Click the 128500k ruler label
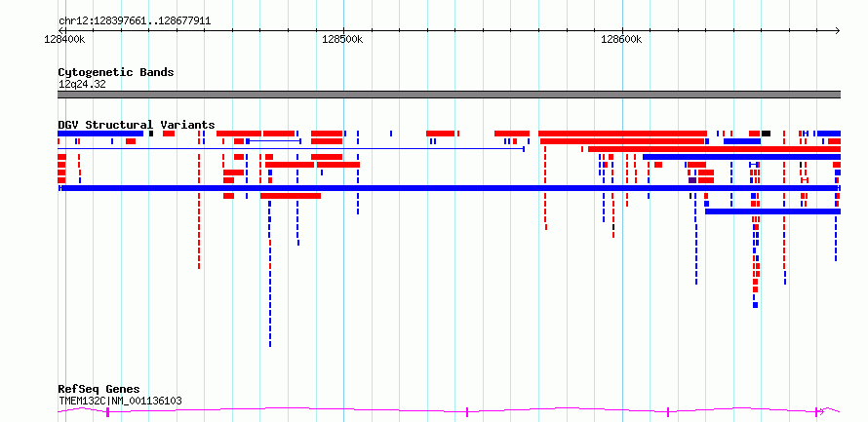The height and width of the screenshot is (422, 868). point(342,39)
